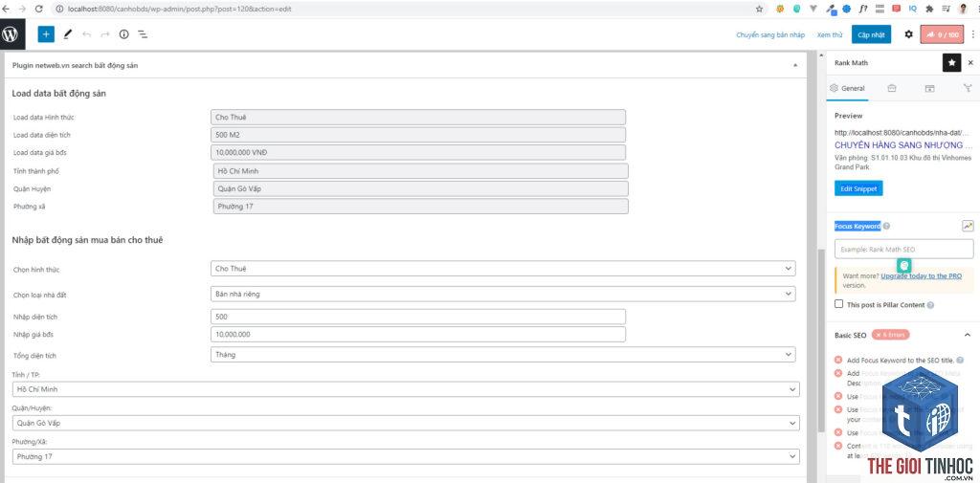The height and width of the screenshot is (483, 980).
Task: Click the main editor vertical scrollbar
Action: click(x=821, y=340)
